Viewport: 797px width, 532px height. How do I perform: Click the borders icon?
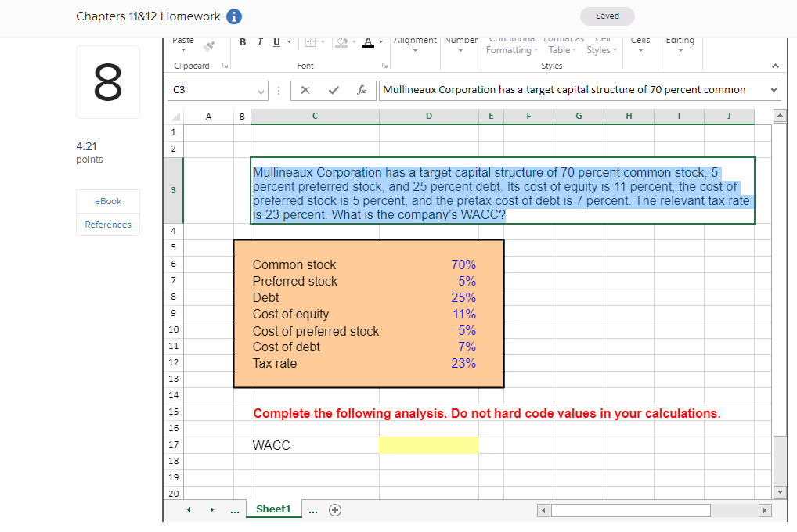(x=310, y=42)
